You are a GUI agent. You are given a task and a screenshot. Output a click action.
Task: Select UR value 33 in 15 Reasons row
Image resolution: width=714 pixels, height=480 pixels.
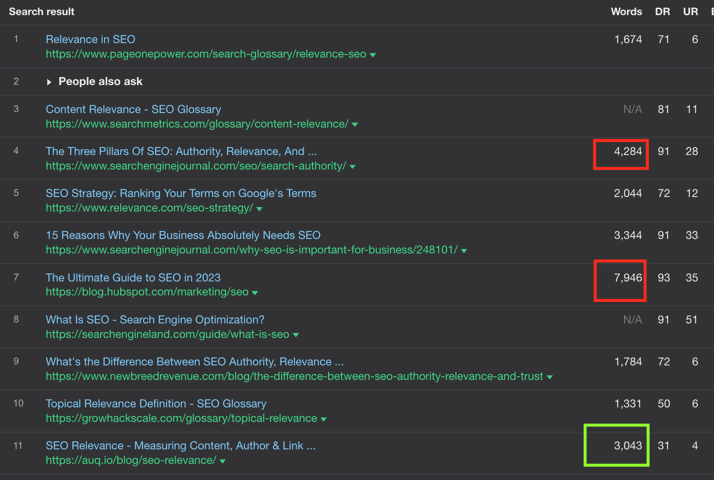(692, 235)
